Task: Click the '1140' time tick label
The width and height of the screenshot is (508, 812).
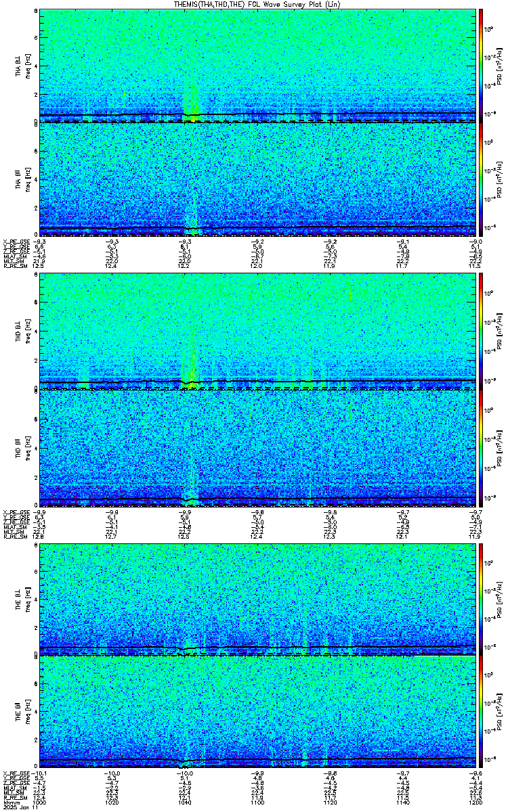Action: pyautogui.click(x=402, y=802)
